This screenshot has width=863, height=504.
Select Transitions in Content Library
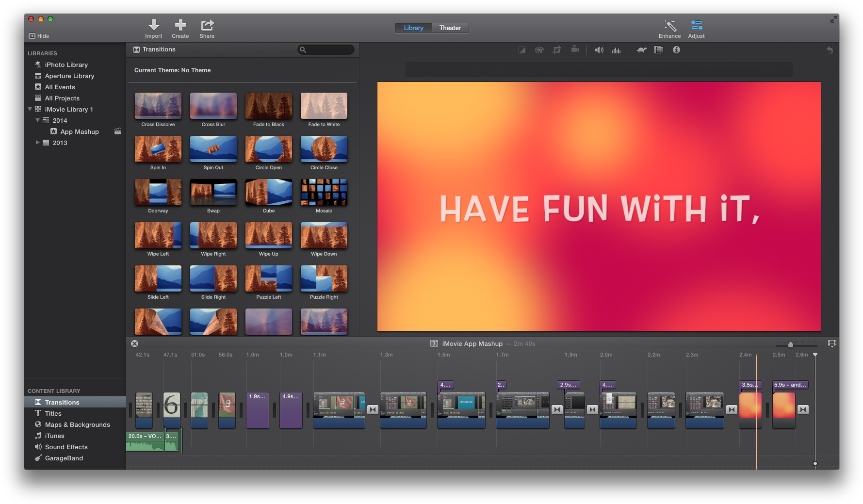click(75, 402)
